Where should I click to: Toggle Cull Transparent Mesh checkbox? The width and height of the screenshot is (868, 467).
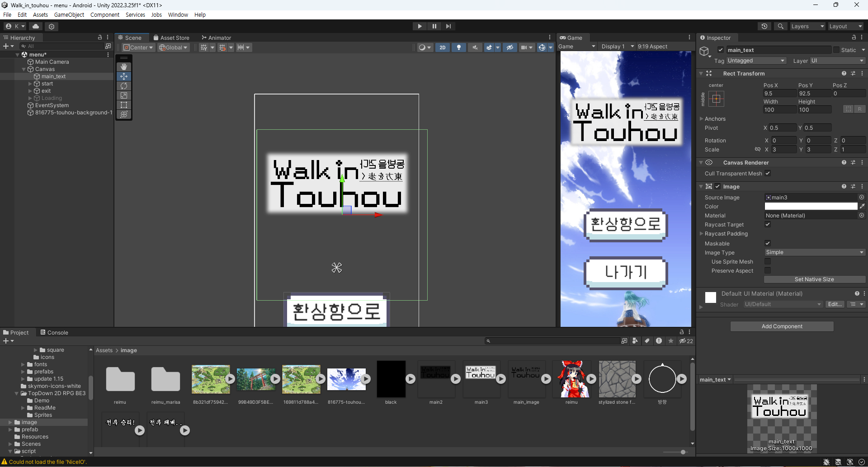click(x=768, y=174)
